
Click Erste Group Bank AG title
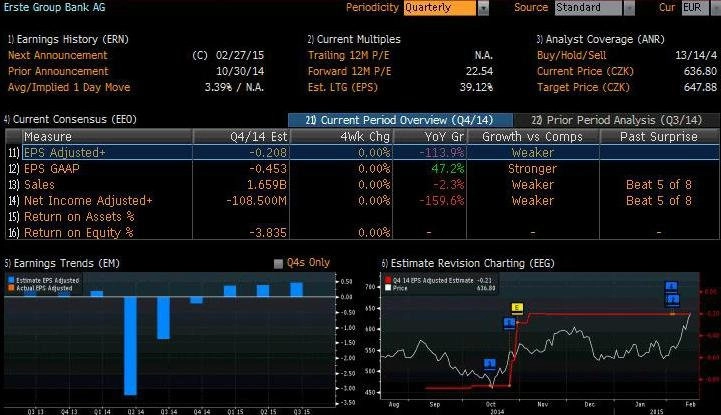click(54, 7)
